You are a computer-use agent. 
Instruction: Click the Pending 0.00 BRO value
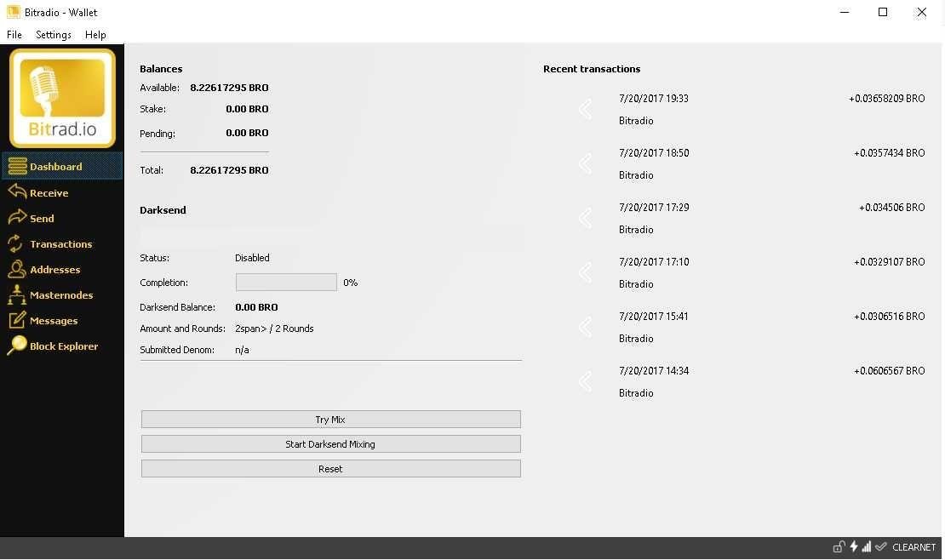pyautogui.click(x=247, y=133)
